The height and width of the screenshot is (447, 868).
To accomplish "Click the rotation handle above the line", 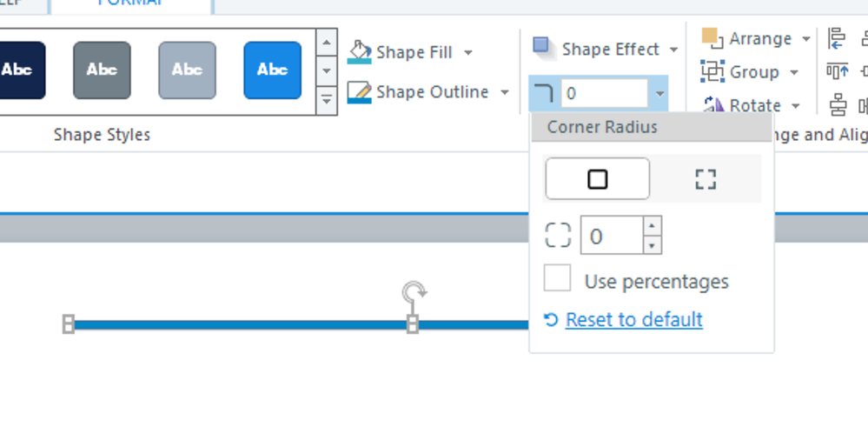I will [x=414, y=291].
